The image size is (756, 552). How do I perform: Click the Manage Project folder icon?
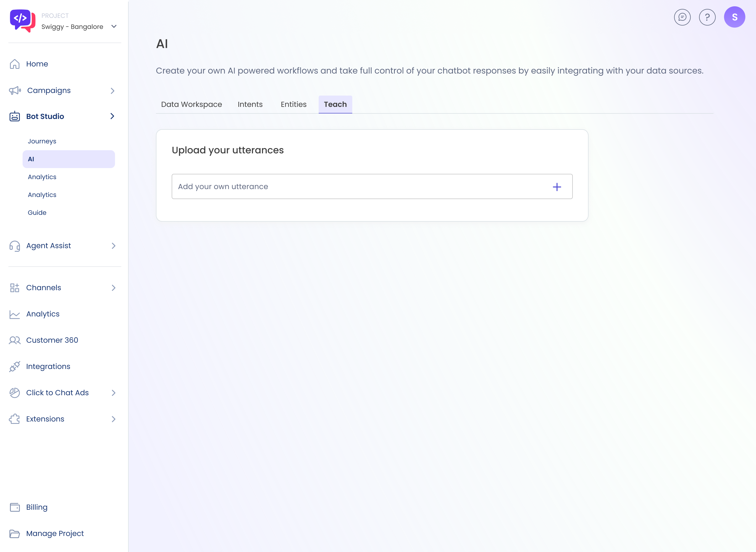(x=15, y=534)
